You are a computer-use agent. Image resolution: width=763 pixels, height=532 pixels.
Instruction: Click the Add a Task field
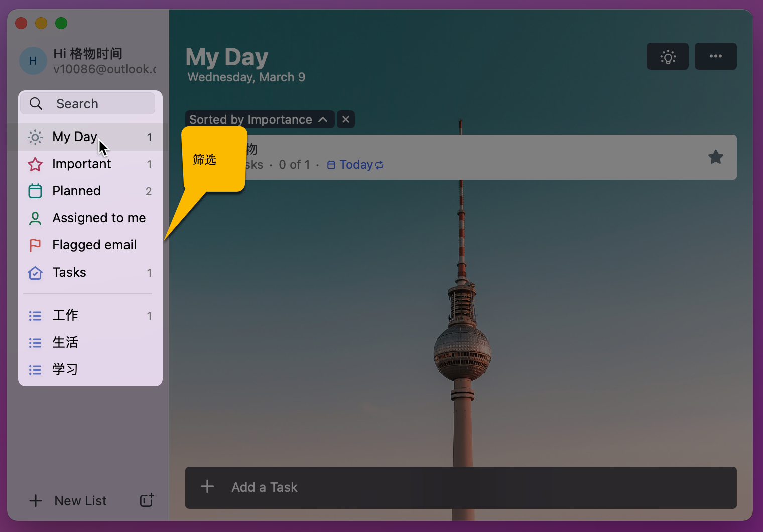(461, 488)
